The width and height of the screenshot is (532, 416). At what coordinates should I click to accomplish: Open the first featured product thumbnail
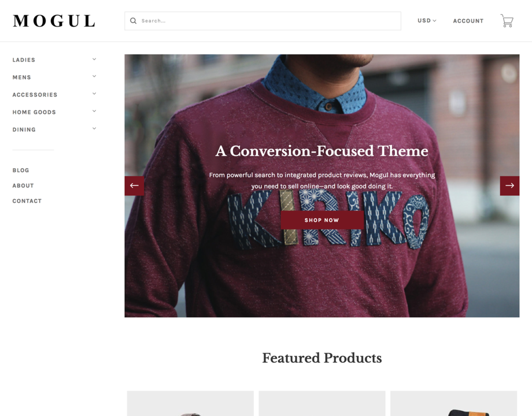click(190, 403)
